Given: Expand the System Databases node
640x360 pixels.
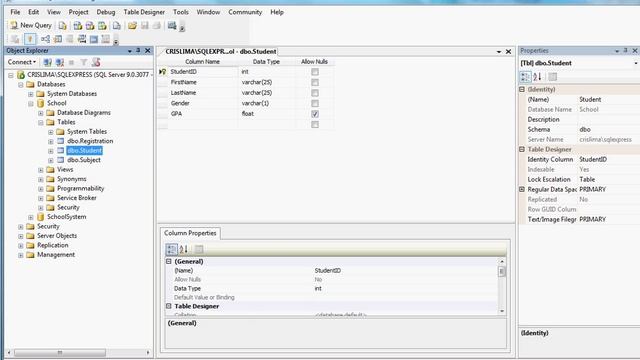Looking at the screenshot, I should (x=31, y=94).
